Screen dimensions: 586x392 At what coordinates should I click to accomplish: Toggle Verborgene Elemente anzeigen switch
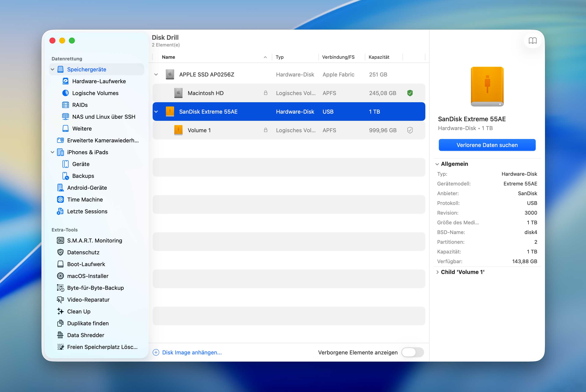(x=412, y=352)
